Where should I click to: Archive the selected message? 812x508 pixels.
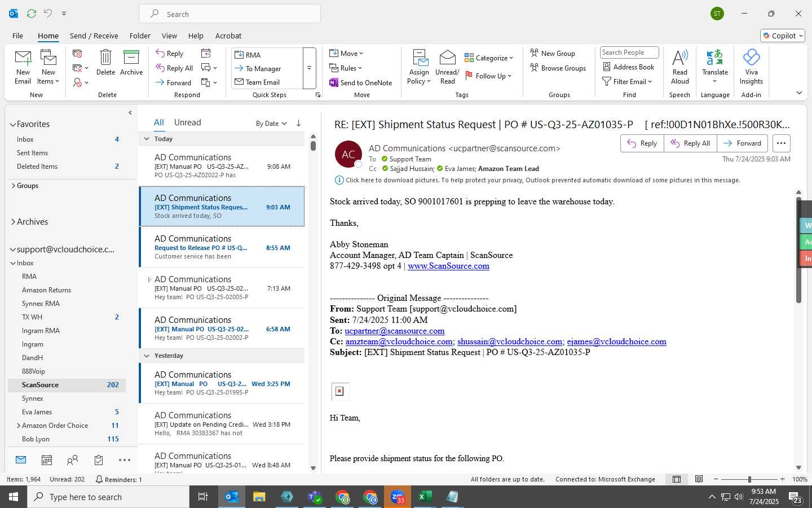pos(131,63)
